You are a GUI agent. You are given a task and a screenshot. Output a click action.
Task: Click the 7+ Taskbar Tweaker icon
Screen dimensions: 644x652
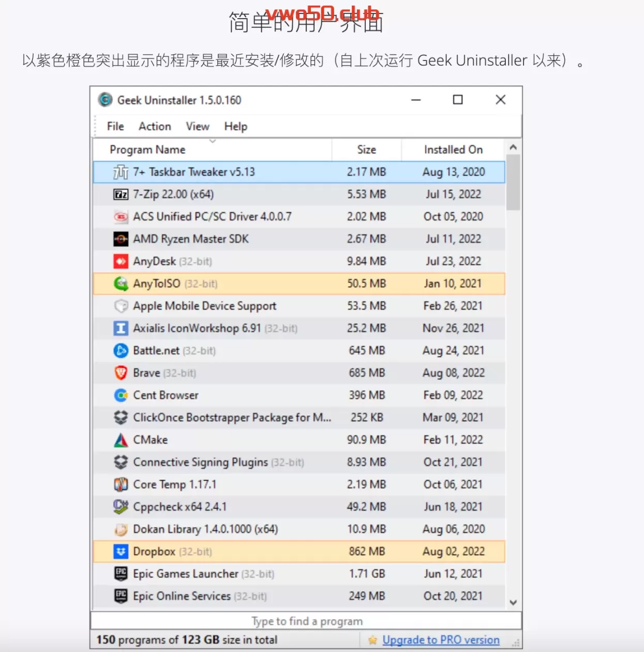coord(121,172)
